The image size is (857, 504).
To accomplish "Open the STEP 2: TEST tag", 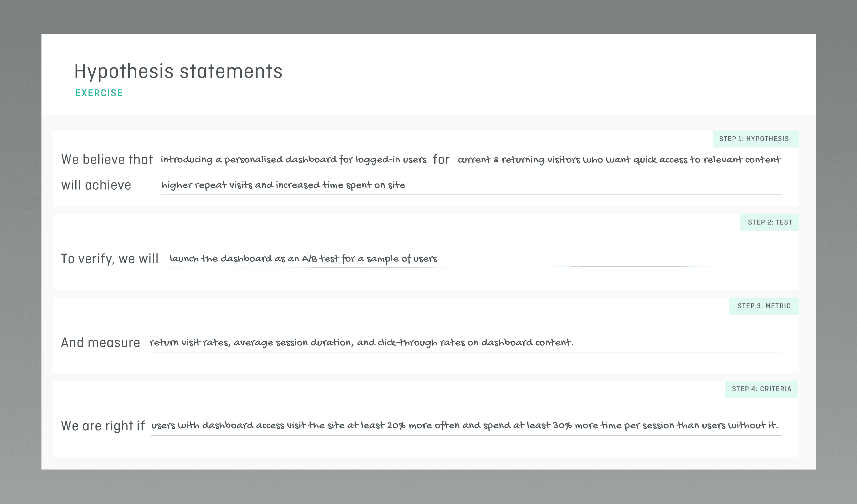I will click(769, 222).
